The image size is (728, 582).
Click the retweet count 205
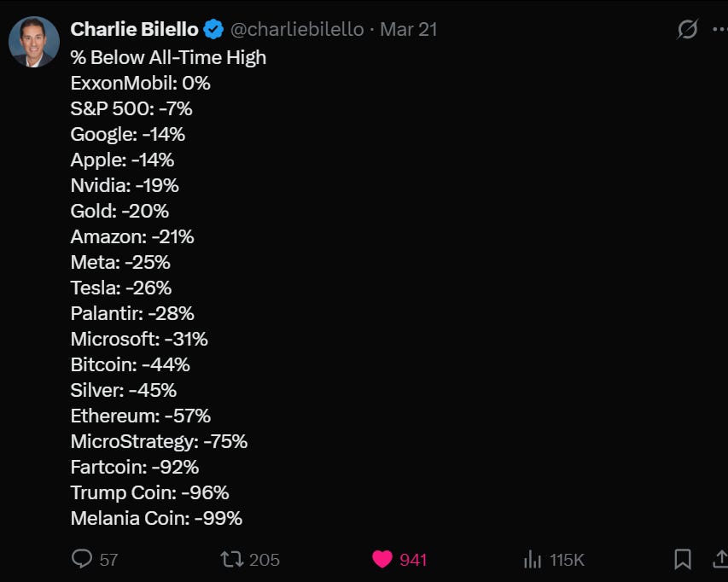[265, 560]
